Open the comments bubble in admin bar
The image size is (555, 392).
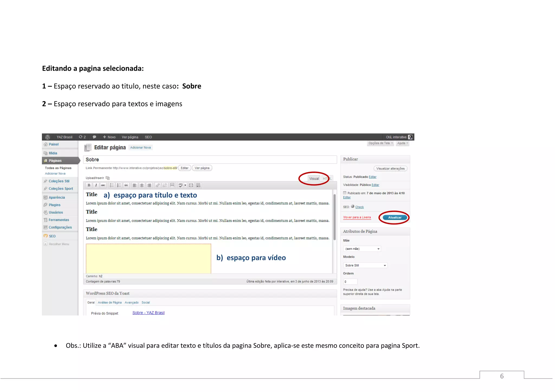(x=94, y=137)
